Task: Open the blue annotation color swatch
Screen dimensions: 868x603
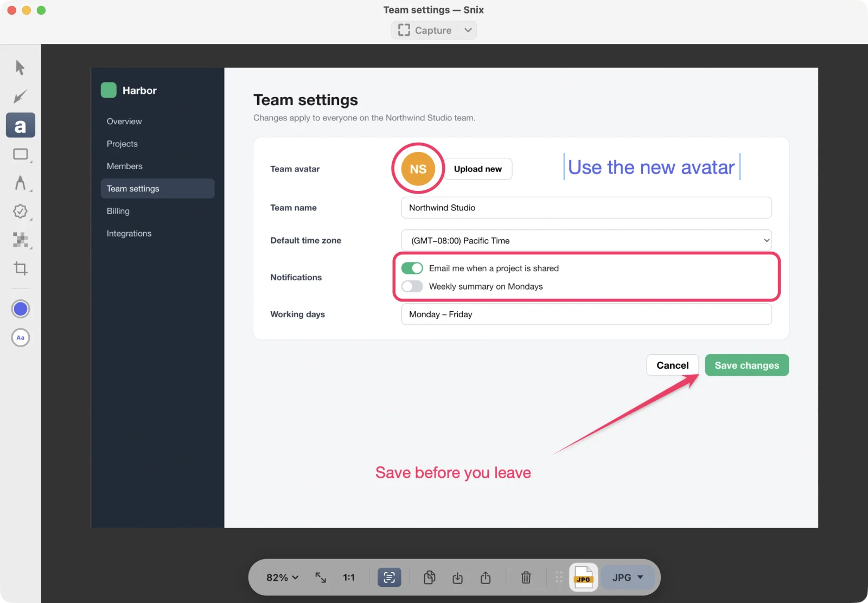Action: [x=21, y=309]
